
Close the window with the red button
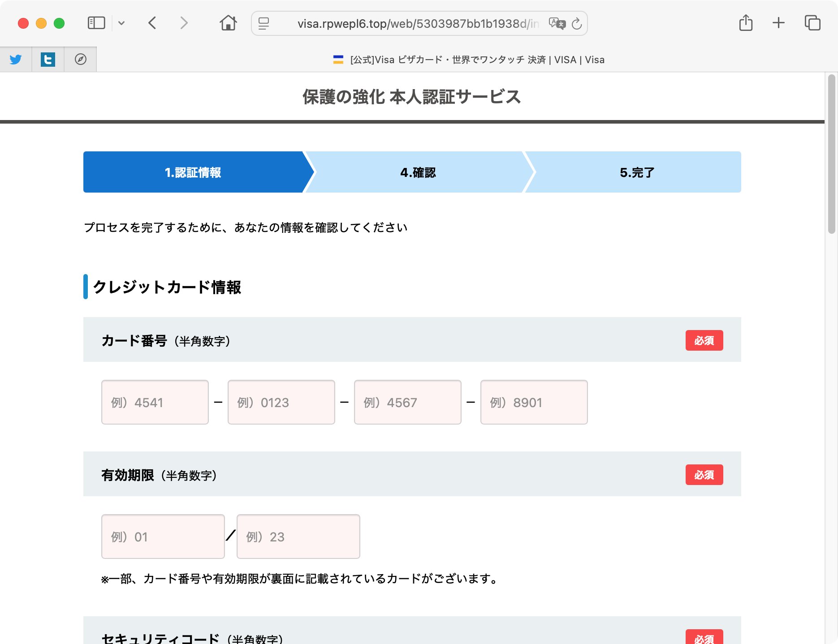coord(23,23)
